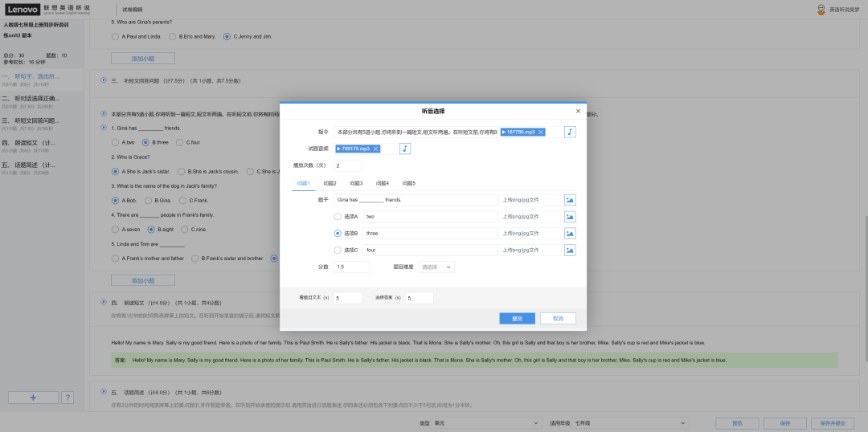Screen dimensions: 868x432
Task: Click the music note icon next to 799179.mp3
Action: click(x=405, y=149)
